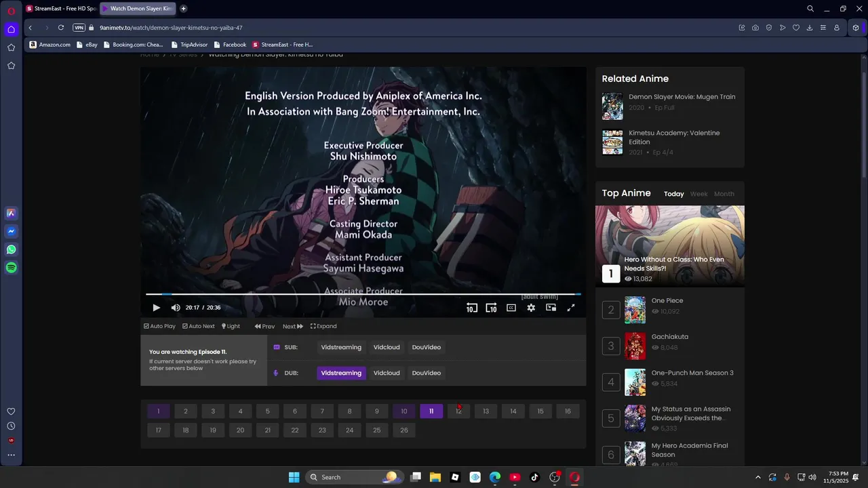Seek on the video progress bar

pos(363,294)
